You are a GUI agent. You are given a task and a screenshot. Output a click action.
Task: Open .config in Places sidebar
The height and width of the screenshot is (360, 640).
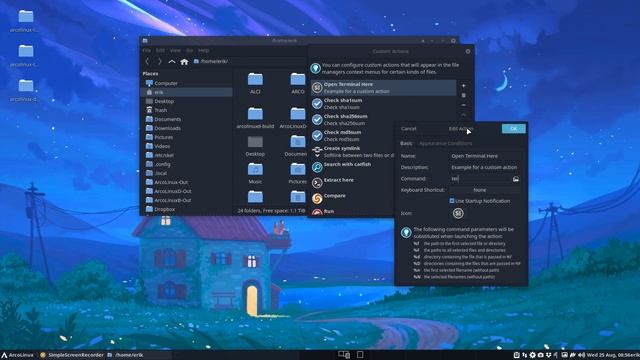(187, 164)
